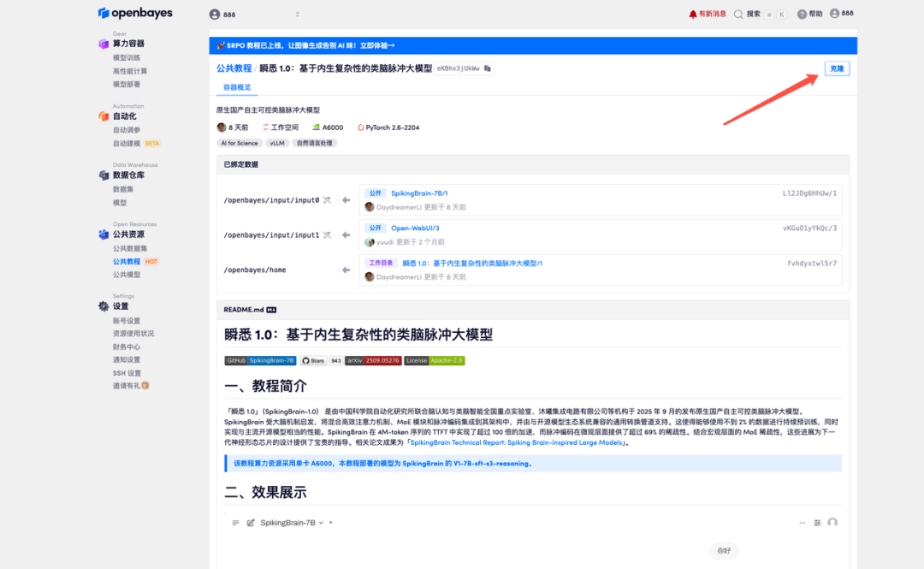Open the 有新消息 notification bell
The height and width of the screenshot is (569, 924).
pos(693,14)
